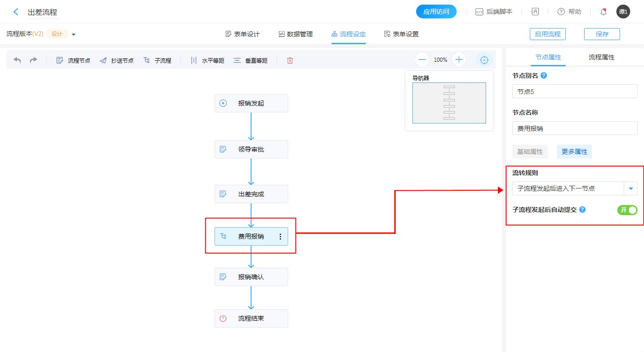Click the undo arrow icon
Viewport: 644px width, 352px height.
click(x=17, y=60)
